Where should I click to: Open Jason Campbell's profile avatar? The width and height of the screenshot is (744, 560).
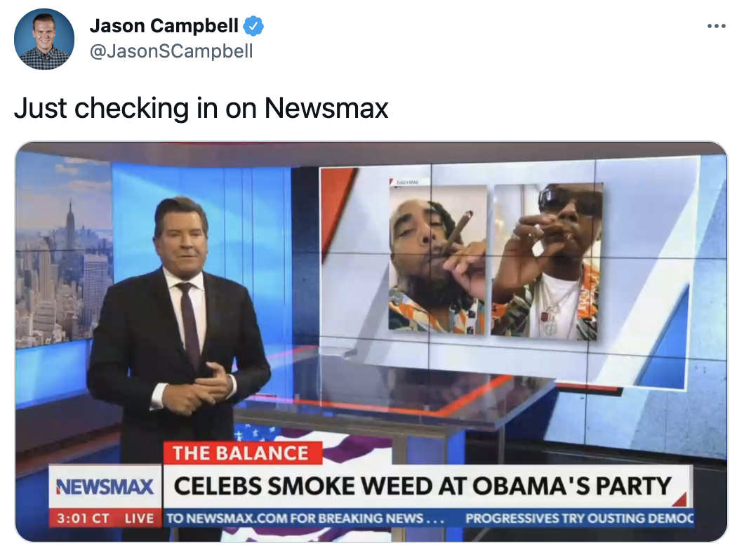(44, 39)
